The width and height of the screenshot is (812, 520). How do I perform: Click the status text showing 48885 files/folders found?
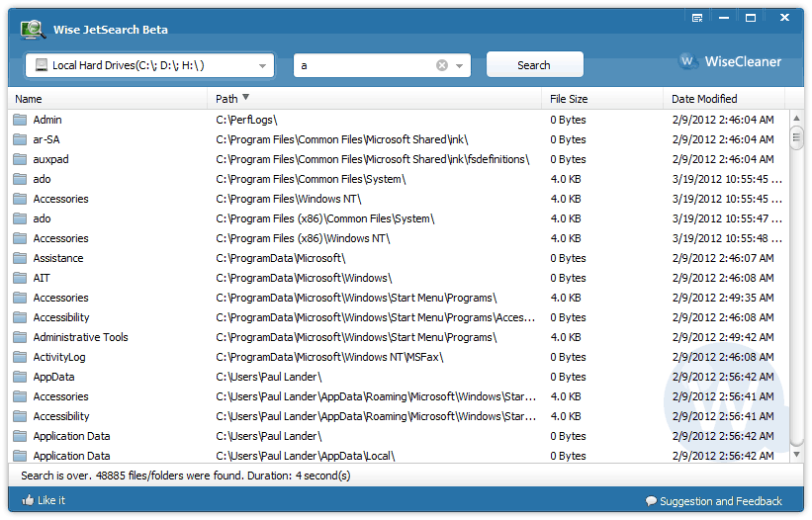185,476
